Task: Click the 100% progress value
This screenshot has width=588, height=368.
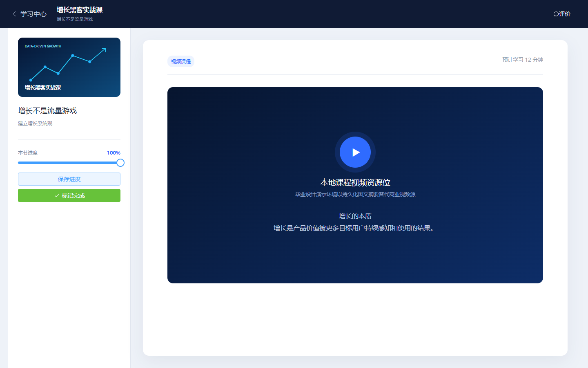Action: coord(114,153)
